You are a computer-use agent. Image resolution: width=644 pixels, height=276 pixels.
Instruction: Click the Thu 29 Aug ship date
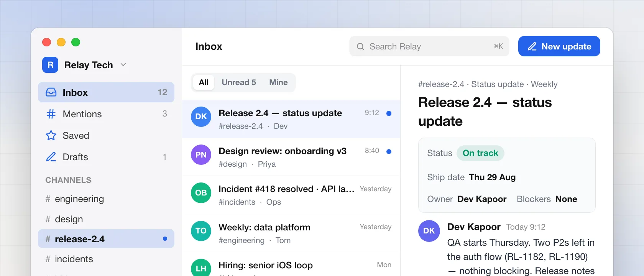click(x=492, y=177)
